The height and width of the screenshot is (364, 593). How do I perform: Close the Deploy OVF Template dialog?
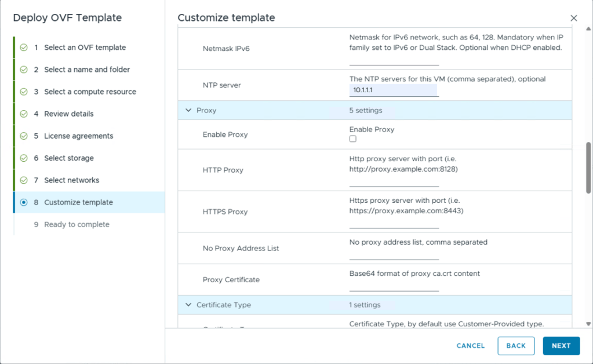pyautogui.click(x=574, y=18)
